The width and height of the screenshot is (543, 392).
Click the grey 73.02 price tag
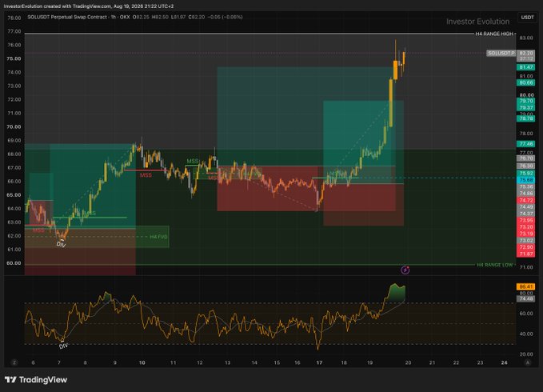[526, 240]
